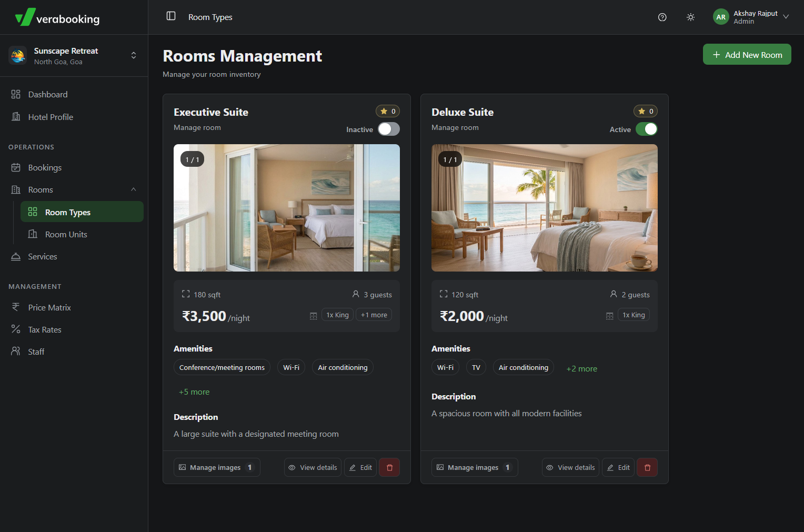804x532 pixels.
Task: Click the Sunscape Retreat hotel logo
Action: click(18, 55)
